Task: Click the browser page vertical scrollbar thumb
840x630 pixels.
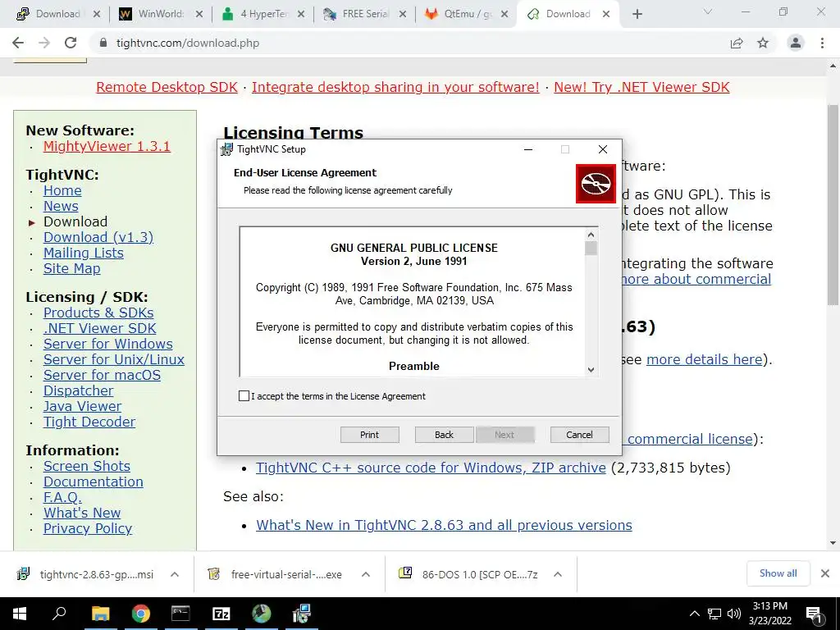Action: click(x=833, y=203)
